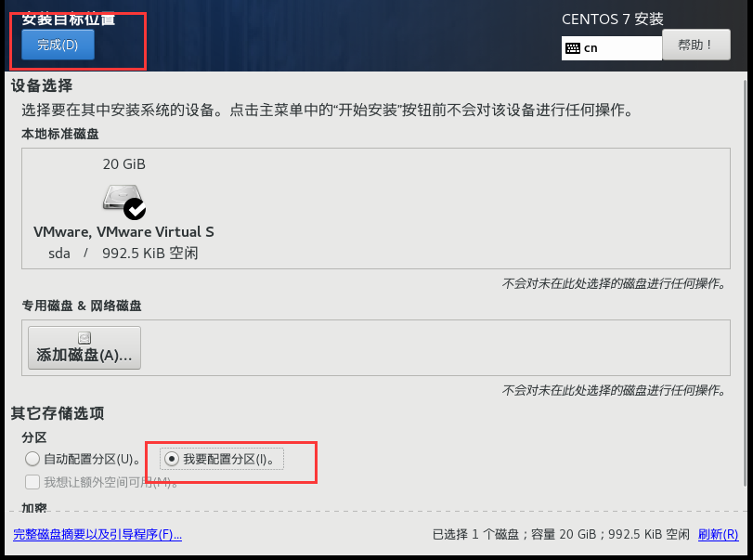The height and width of the screenshot is (560, 753).
Task: Open the 帮助! help button
Action: click(x=695, y=45)
